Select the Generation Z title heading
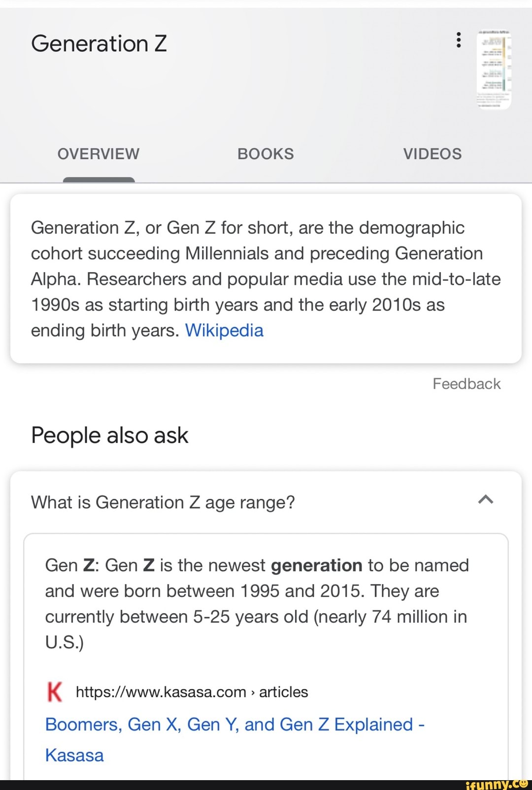Viewport: 532px width, 790px height. click(98, 43)
